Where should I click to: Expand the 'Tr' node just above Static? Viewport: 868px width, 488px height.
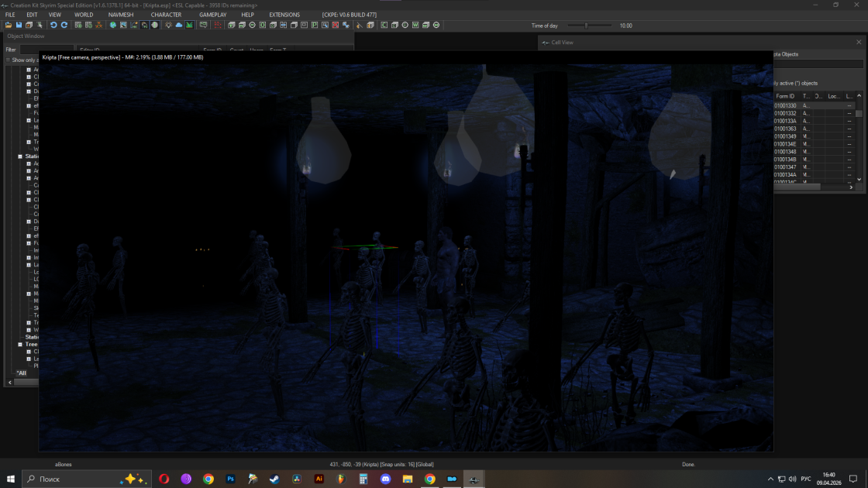[29, 143]
